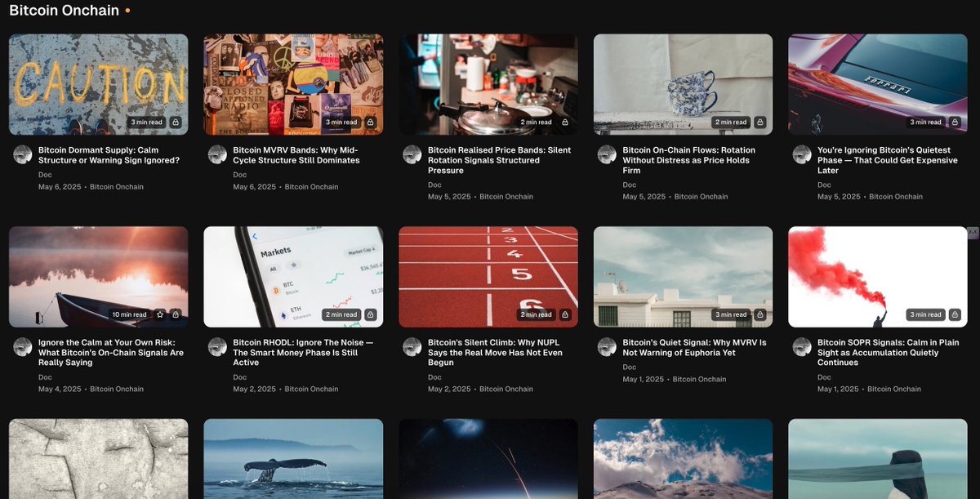Image resolution: width=980 pixels, height=499 pixels.
Task: Click the Bitcoin Onchain page heading
Action: pyautogui.click(x=64, y=11)
